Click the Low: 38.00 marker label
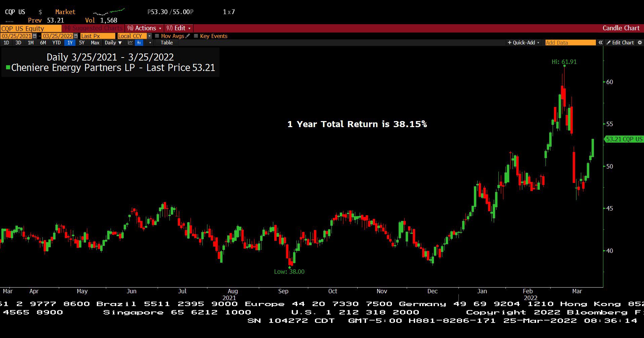Screen dimensions: 644x338 (289, 272)
